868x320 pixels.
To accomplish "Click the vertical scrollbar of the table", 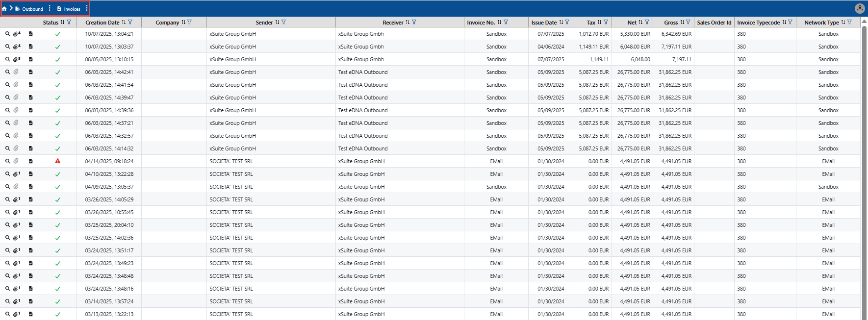I will point(865,147).
